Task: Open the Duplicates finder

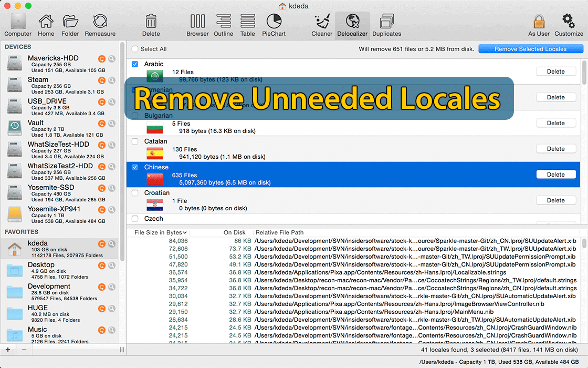Action: click(x=386, y=22)
